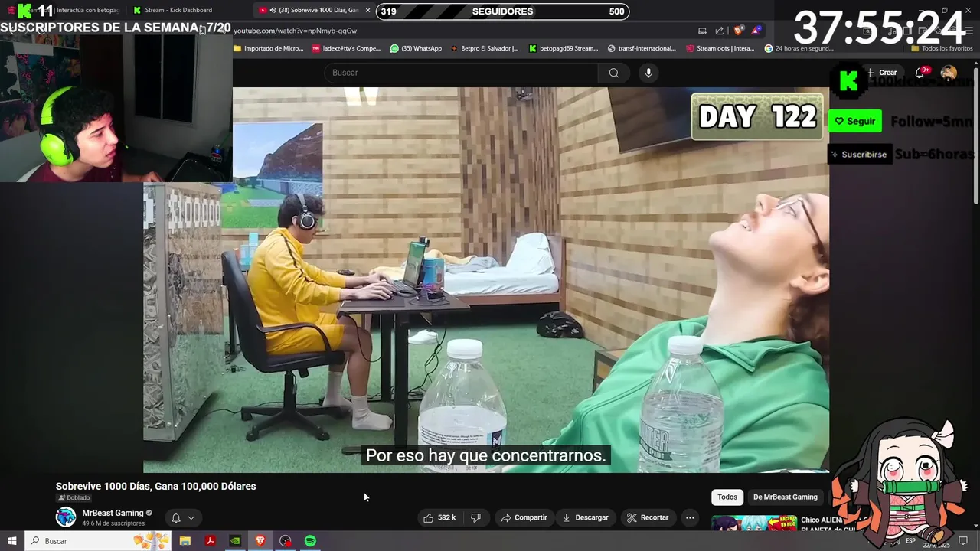Open the MrBeast Gaming channel avatar
The image size is (980, 551).
coord(66,517)
